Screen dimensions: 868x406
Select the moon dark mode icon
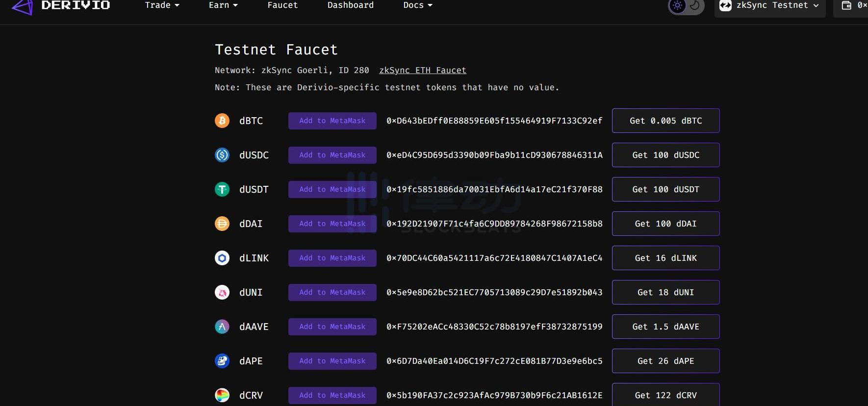pyautogui.click(x=695, y=5)
